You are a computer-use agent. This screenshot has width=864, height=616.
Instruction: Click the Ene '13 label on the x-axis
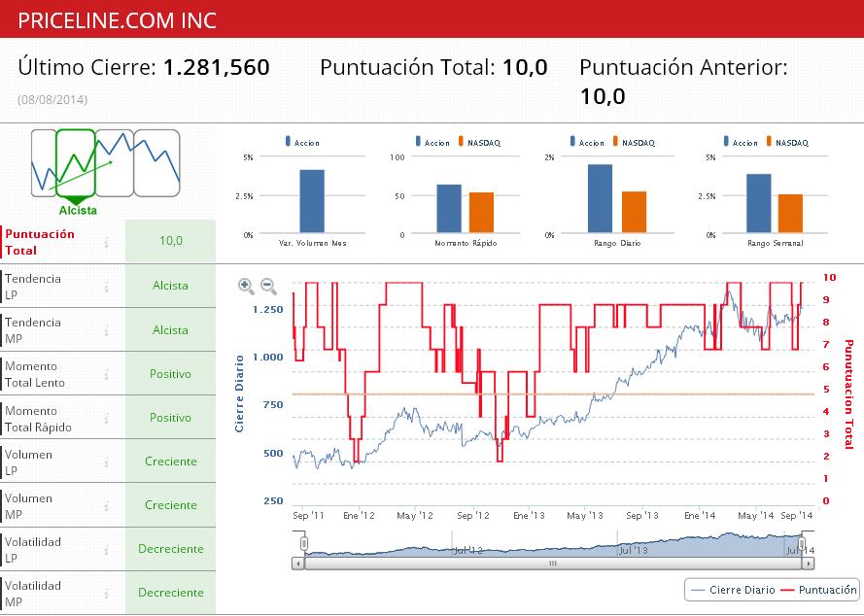click(529, 516)
